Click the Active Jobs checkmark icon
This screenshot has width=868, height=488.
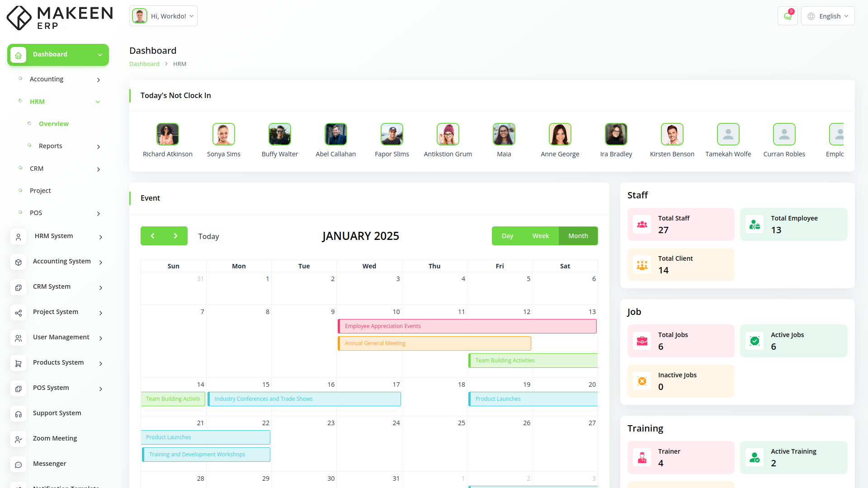(x=755, y=341)
